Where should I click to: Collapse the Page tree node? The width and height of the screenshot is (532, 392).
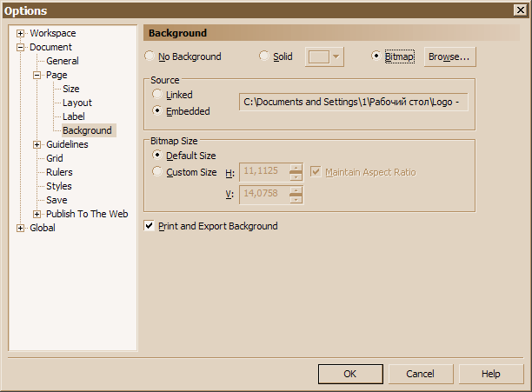37,75
